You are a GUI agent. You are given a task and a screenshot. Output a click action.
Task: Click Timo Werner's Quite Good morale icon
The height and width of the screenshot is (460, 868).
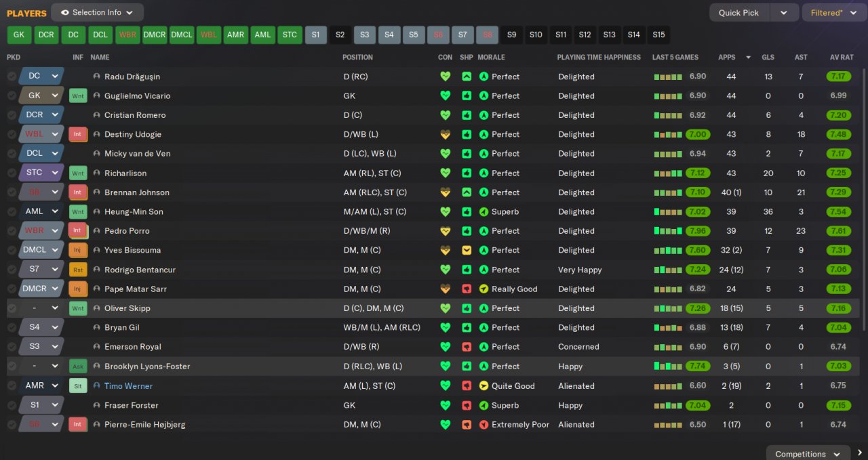coord(484,386)
